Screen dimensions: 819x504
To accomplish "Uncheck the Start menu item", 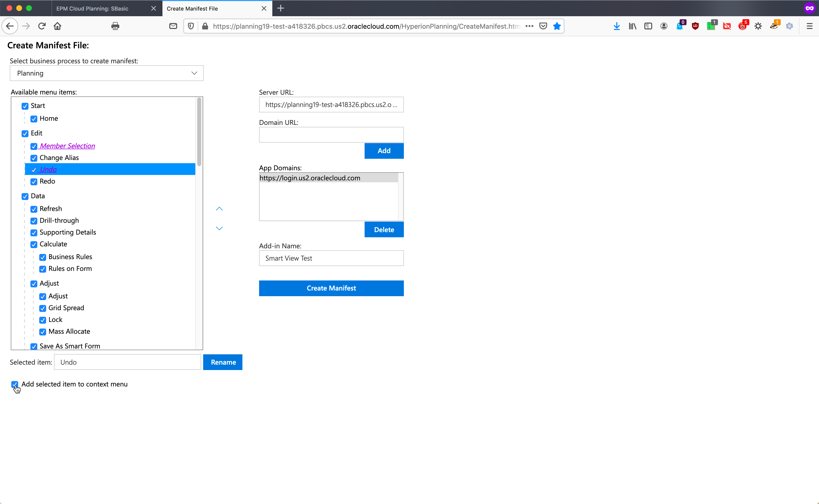I will 25,106.
